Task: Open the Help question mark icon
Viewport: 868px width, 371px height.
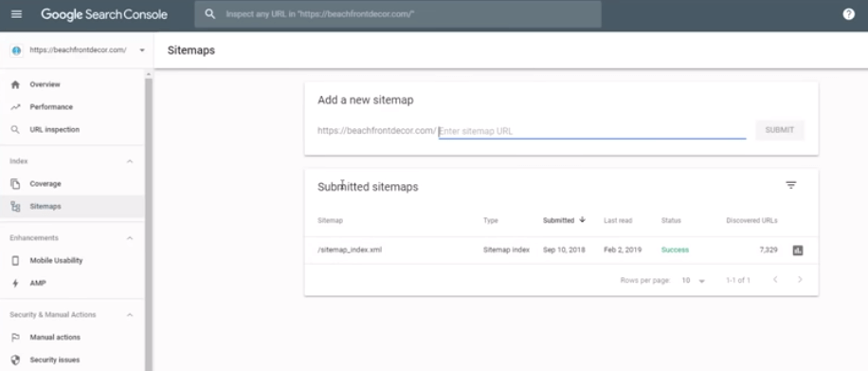Action: click(848, 14)
